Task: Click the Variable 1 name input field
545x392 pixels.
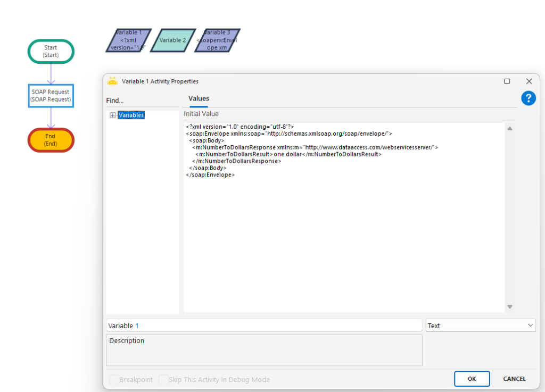Action: [x=264, y=326]
